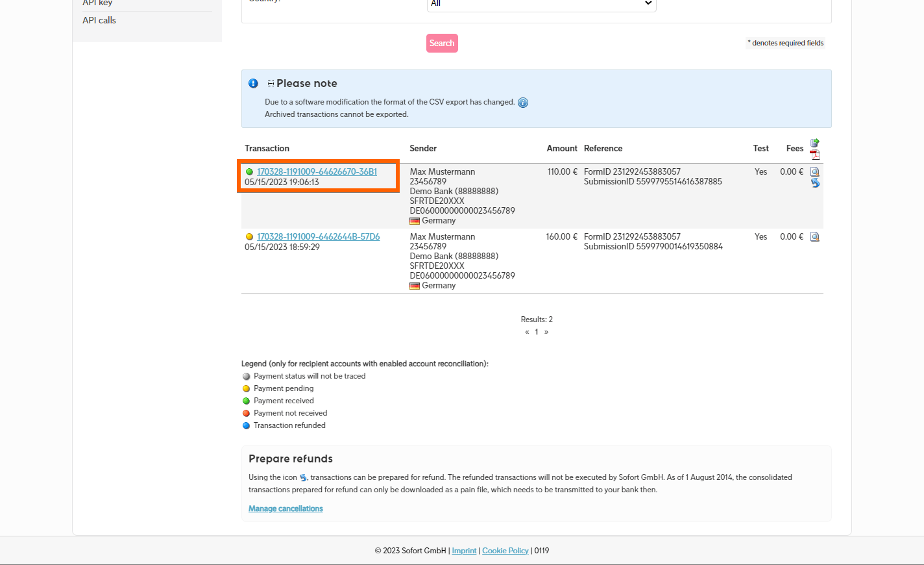The height and width of the screenshot is (565, 924).
Task: Go to next results page arrow
Action: click(546, 332)
